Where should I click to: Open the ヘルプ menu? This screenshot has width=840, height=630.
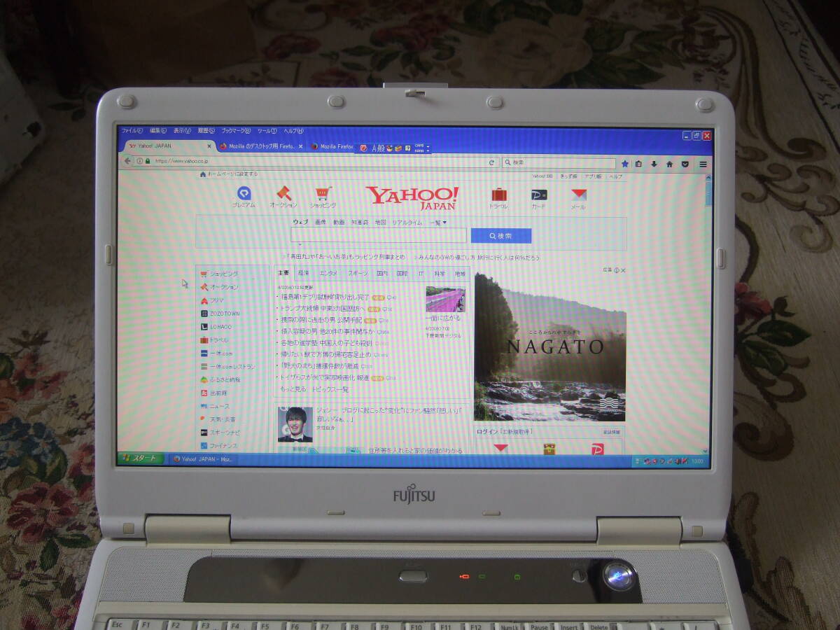coord(293,131)
